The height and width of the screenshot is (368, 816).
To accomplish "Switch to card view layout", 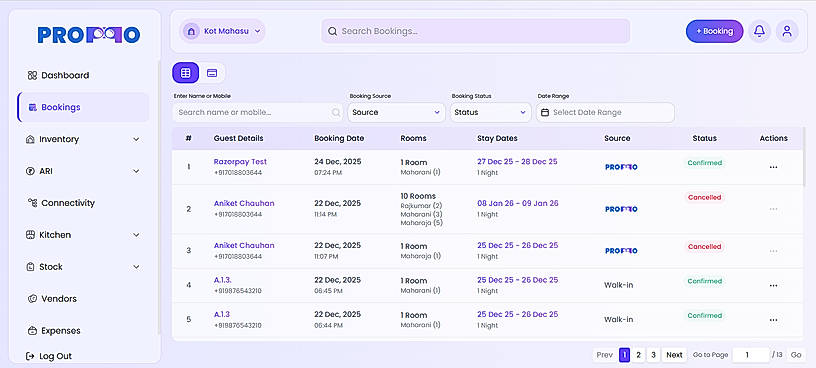I will (x=212, y=73).
